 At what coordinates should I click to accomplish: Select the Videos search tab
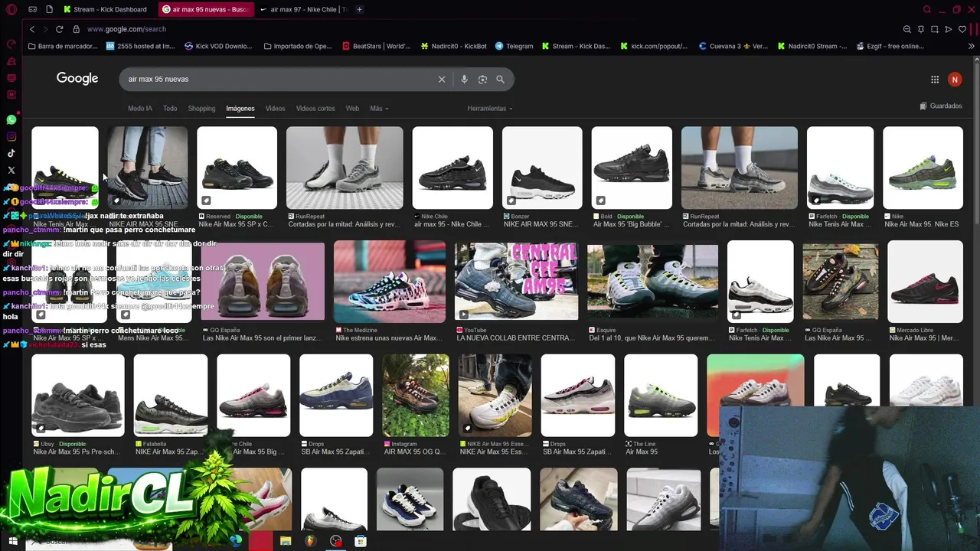[275, 109]
